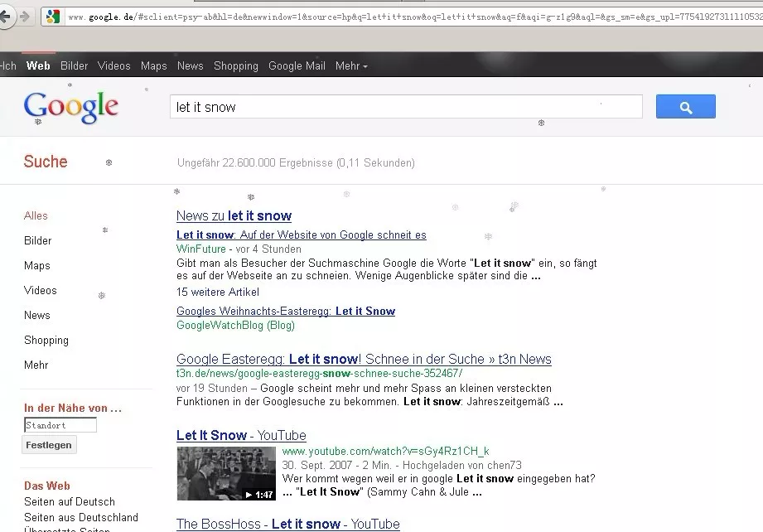Open Bilder in the top black bar

point(74,65)
